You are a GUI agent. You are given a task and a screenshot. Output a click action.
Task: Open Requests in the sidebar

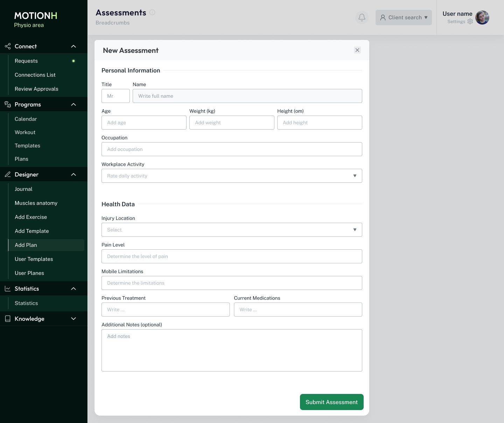[26, 61]
